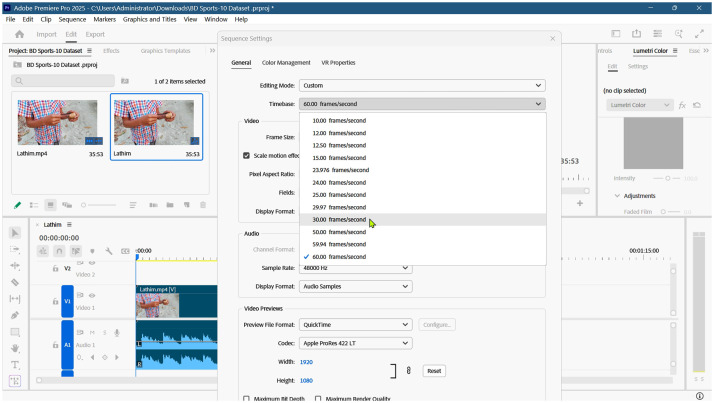The image size is (714, 403).
Task: Select the Hand tool
Action: click(15, 348)
